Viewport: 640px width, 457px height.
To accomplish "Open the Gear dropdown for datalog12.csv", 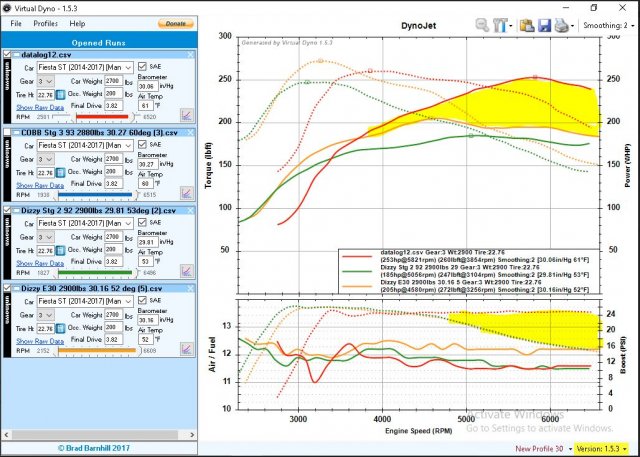I will (x=46, y=81).
